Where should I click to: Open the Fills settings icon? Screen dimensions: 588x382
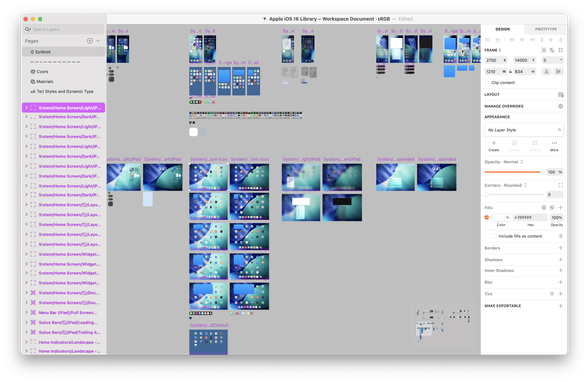544,208
